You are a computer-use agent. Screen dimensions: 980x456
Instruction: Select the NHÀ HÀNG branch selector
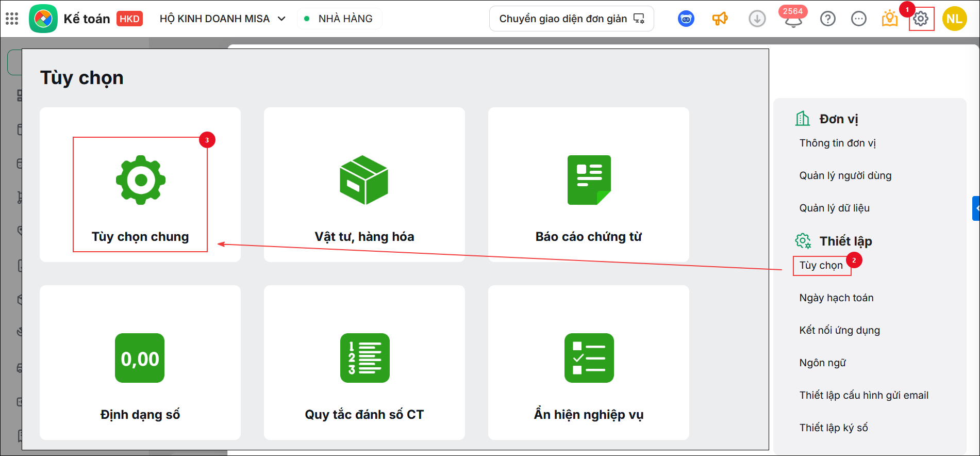pos(340,19)
